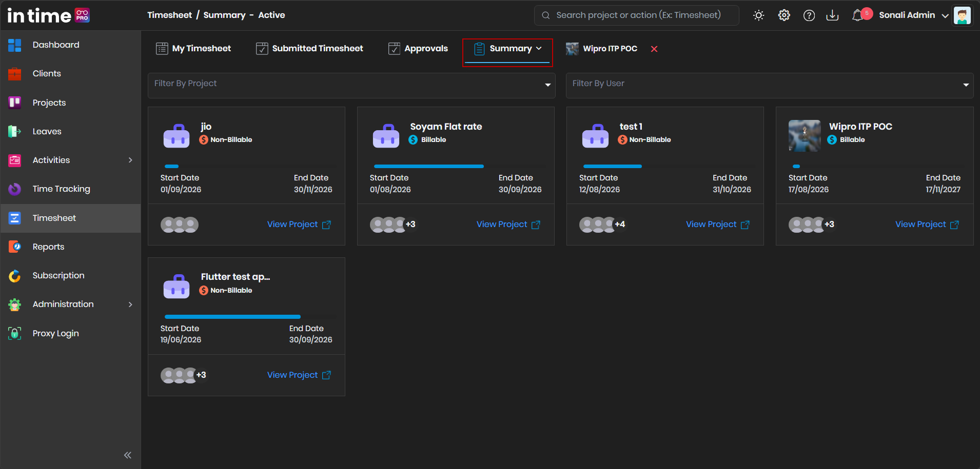Open the Sonali Admin user menu
The image size is (980, 469).
coord(914,15)
